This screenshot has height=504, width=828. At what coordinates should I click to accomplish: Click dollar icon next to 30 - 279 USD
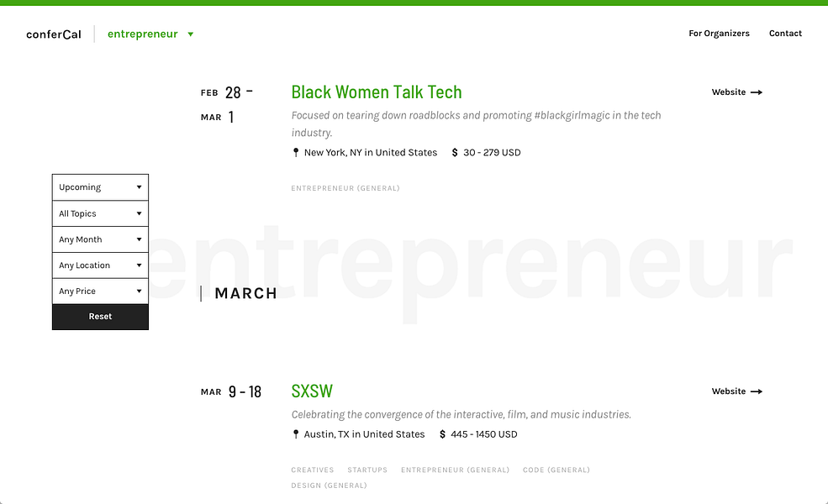coord(455,153)
